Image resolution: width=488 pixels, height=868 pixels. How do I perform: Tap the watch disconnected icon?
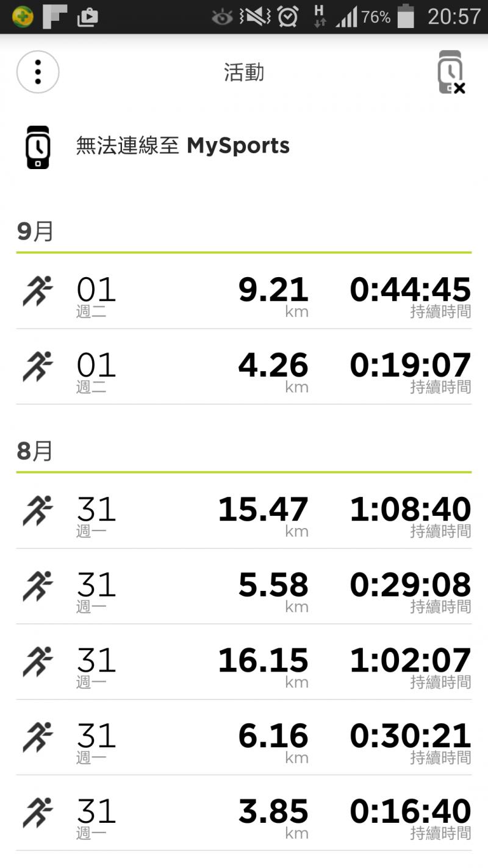451,73
